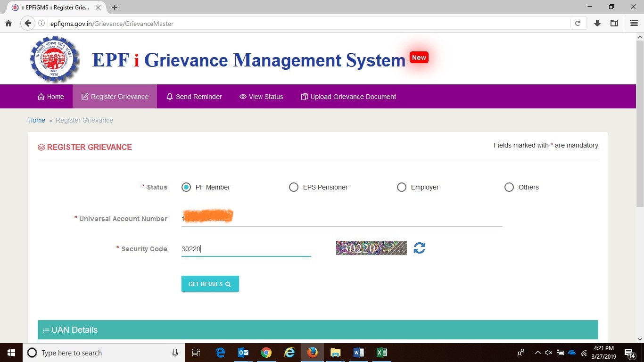Click the EPFO logo at top left
Viewport: 644px width, 362px height.
(53, 59)
